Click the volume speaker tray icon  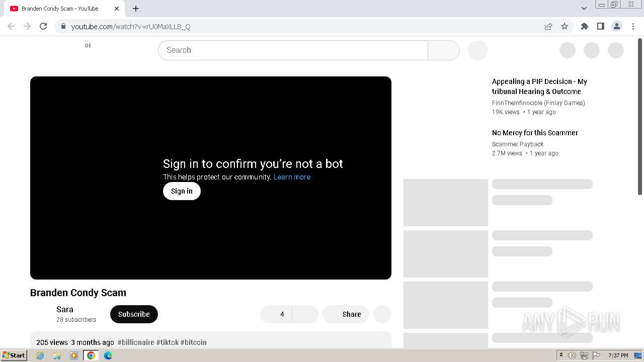(572, 355)
